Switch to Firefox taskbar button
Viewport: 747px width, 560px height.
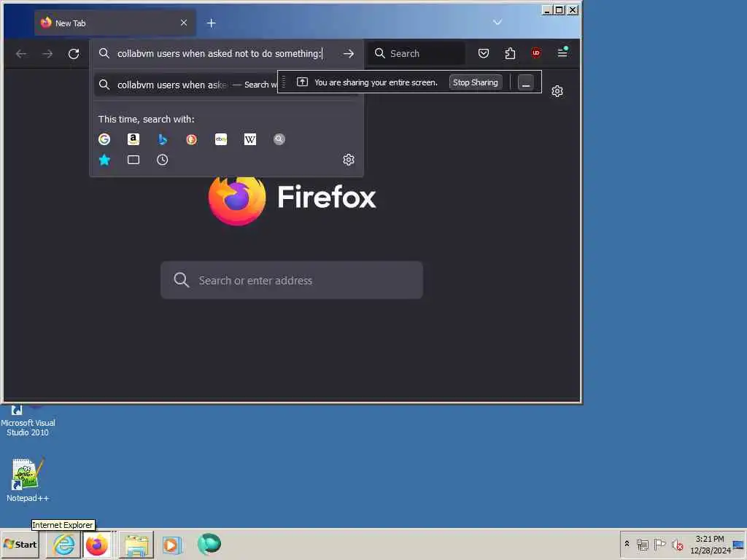[97, 544]
